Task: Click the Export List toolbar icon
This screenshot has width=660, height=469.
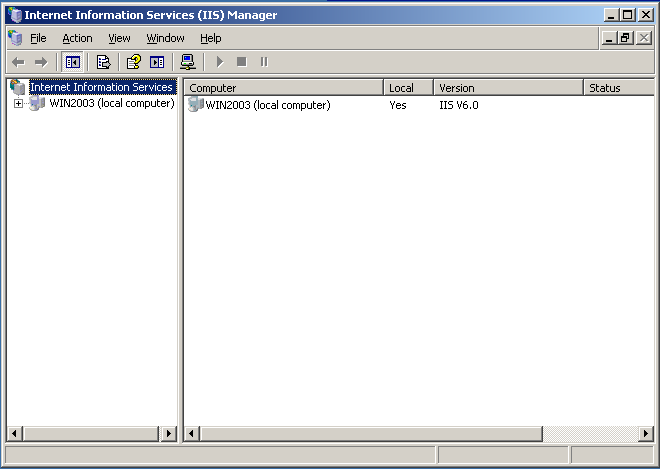Action: tap(103, 62)
